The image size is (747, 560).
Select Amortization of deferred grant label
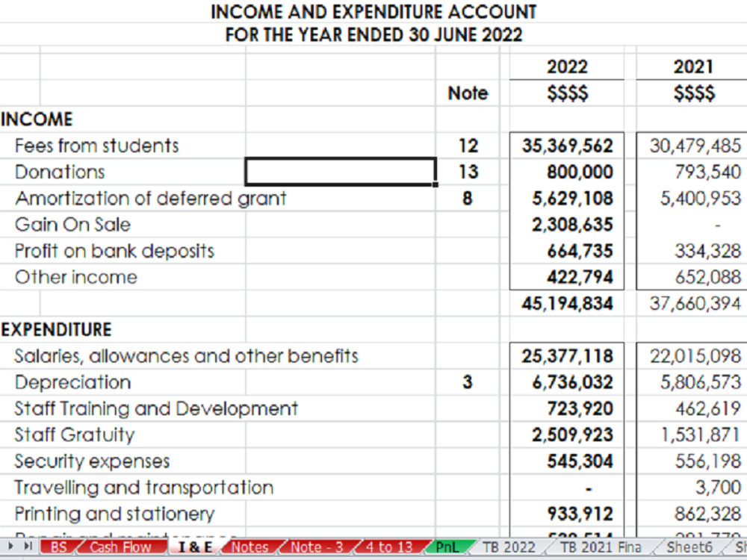point(151,199)
